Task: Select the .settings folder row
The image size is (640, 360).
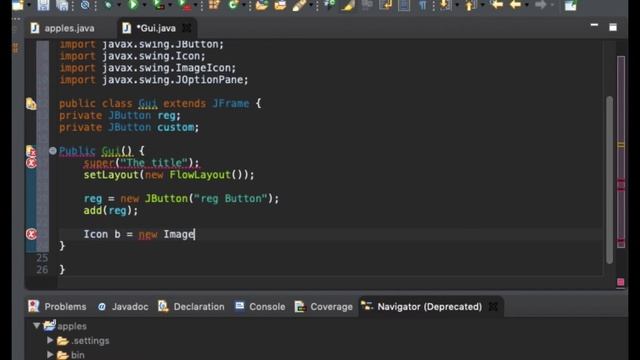Action: click(83, 340)
